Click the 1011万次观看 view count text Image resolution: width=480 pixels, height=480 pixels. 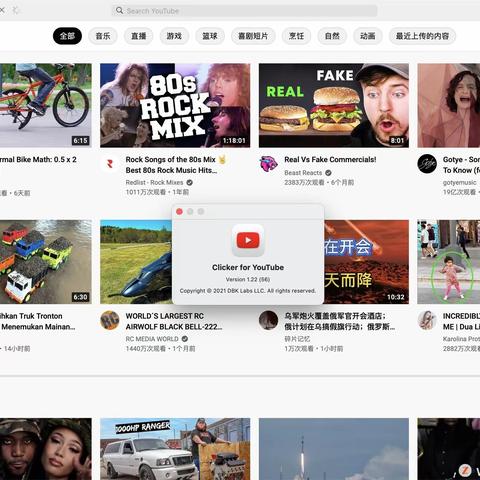[x=146, y=192]
